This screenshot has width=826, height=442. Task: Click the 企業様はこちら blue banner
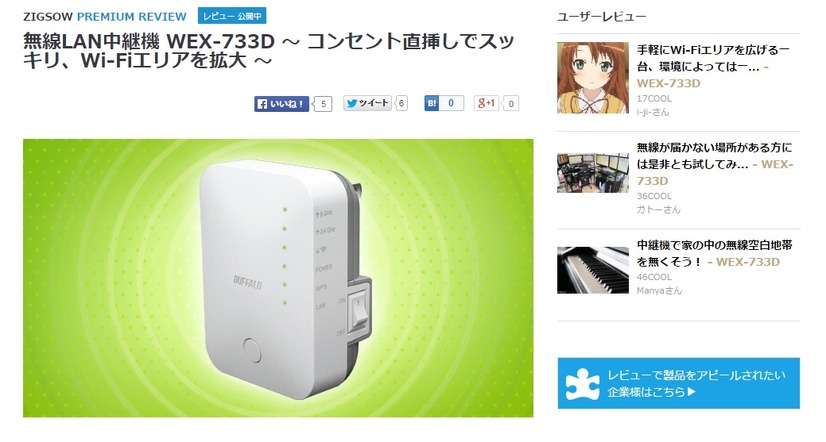tap(678, 384)
